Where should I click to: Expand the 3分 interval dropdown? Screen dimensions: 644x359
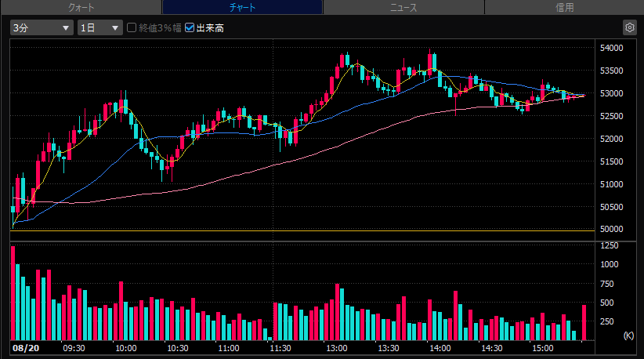[42, 27]
